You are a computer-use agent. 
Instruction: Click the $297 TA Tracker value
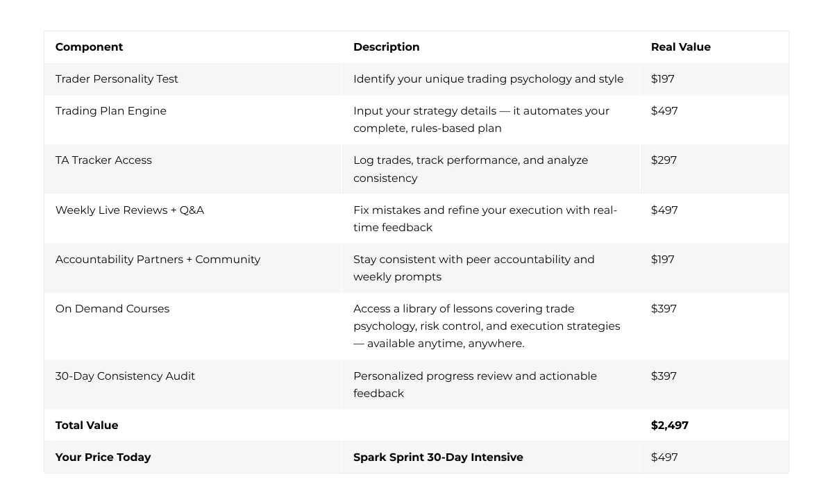(x=664, y=160)
